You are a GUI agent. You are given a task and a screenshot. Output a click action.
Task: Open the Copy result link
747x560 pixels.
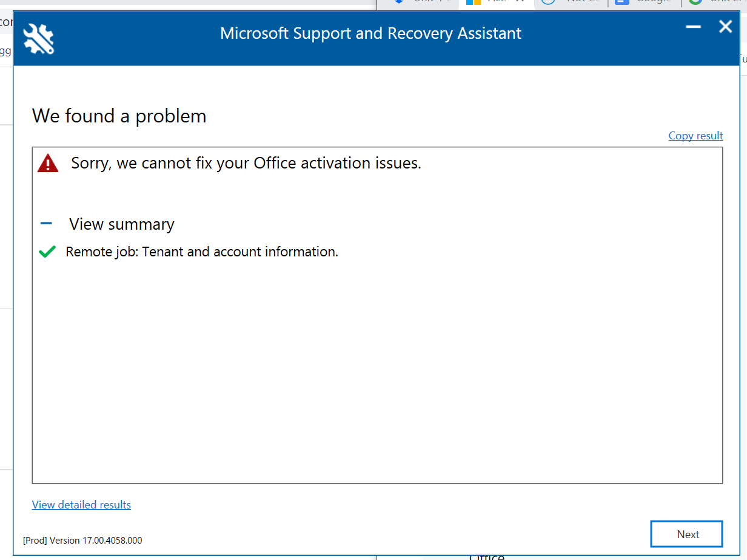[x=695, y=136]
